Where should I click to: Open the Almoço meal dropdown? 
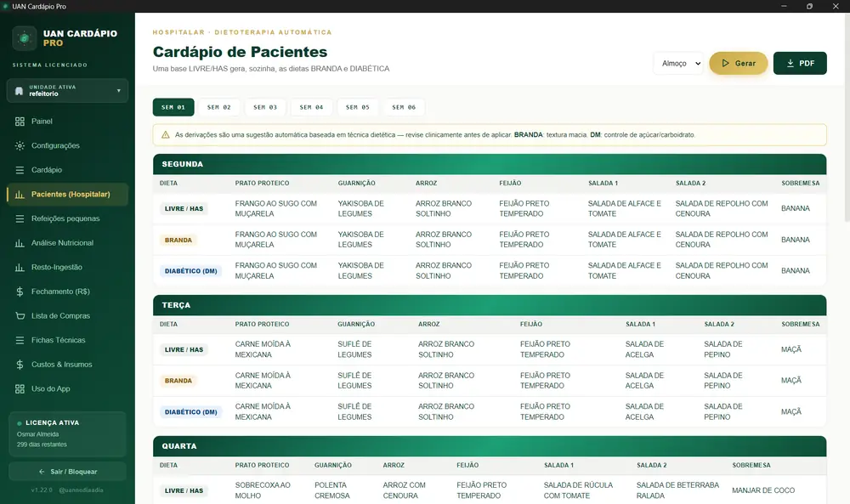pyautogui.click(x=678, y=64)
